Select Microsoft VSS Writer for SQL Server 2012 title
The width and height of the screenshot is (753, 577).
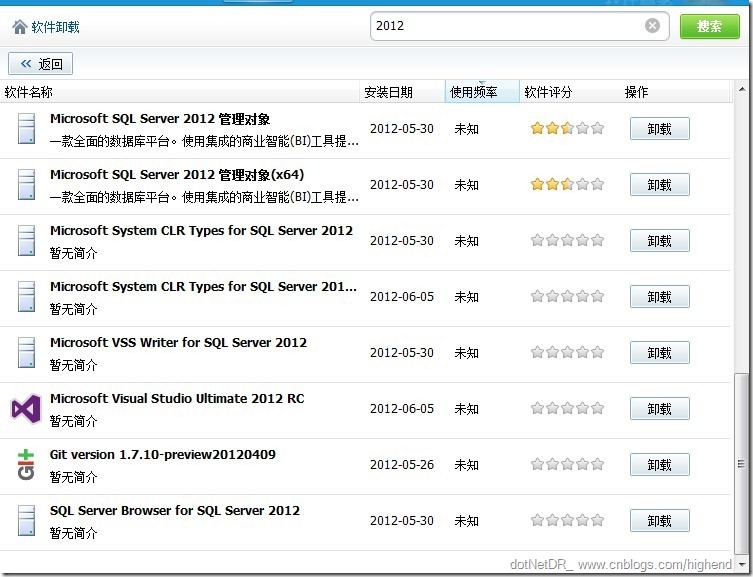click(178, 343)
